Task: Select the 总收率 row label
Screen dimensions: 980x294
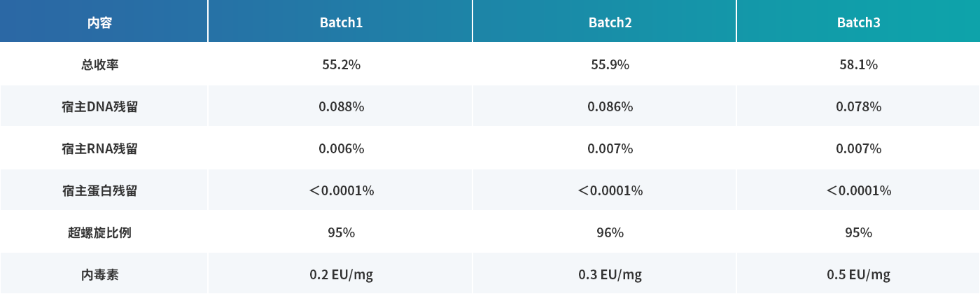Action: pyautogui.click(x=99, y=64)
